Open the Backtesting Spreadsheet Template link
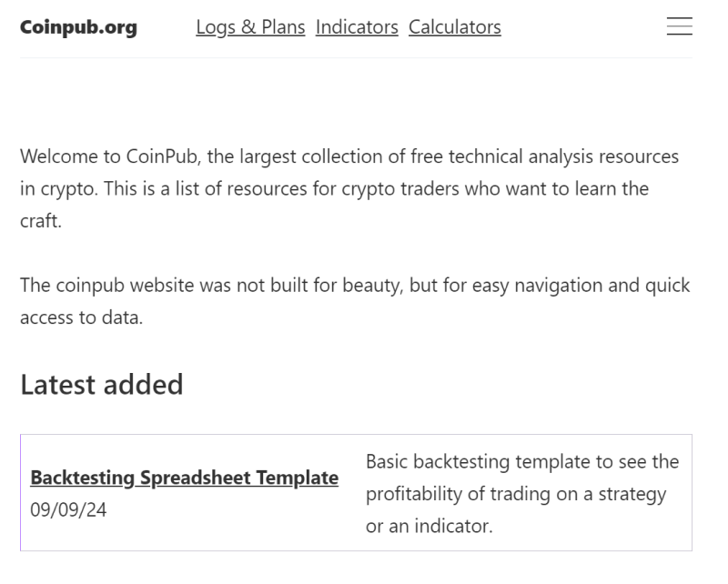The height and width of the screenshot is (584, 728). tap(184, 478)
